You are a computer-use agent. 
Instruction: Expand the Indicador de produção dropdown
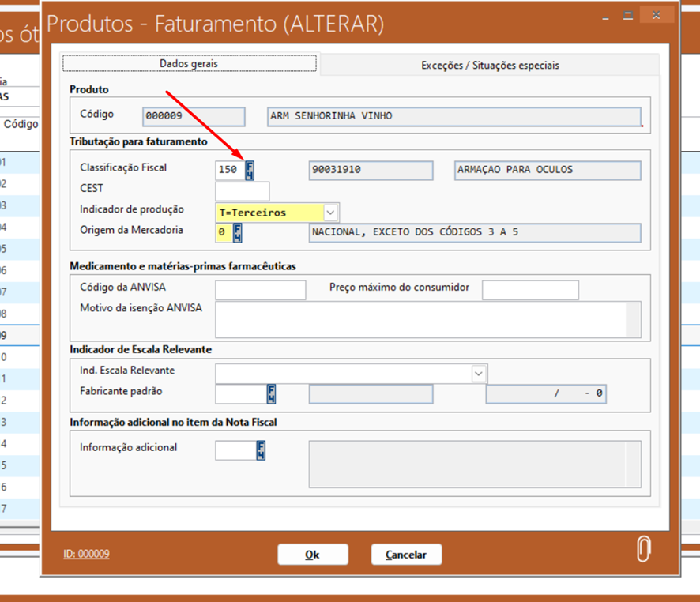331,213
